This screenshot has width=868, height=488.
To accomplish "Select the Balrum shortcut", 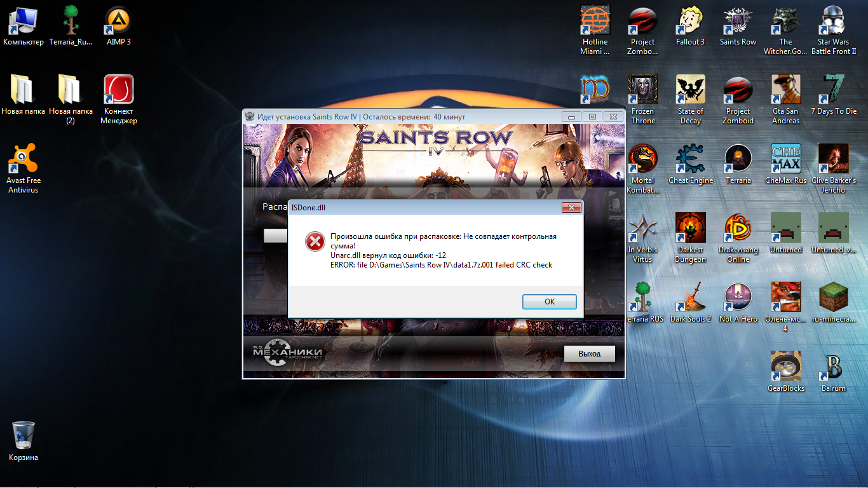I will click(833, 372).
